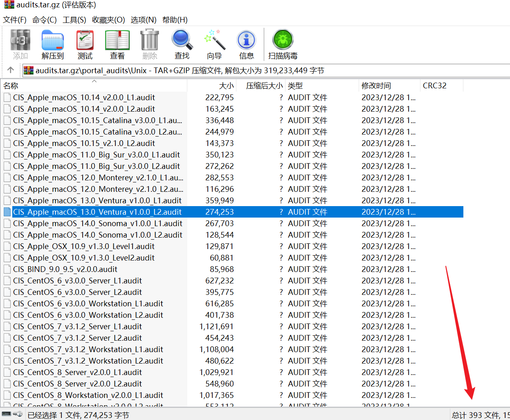Select CIS_Apple_macOS_13.0_Ventura_v1.0.0_L1.audit
The width and height of the screenshot is (510, 420).
point(97,200)
